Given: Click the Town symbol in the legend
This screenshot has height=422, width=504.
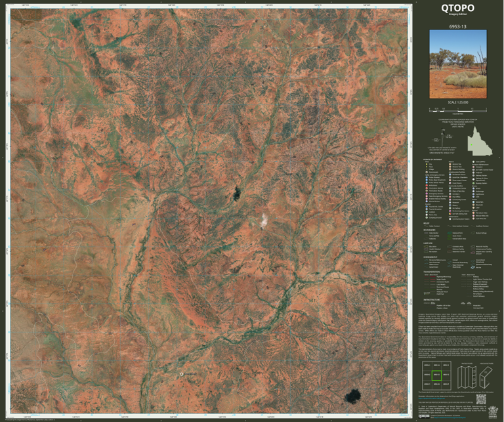Looking at the screenshot, I should 427,167.
